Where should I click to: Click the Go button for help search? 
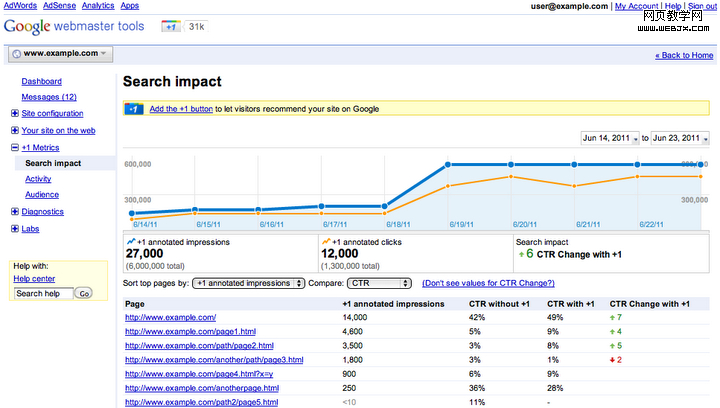tap(84, 293)
